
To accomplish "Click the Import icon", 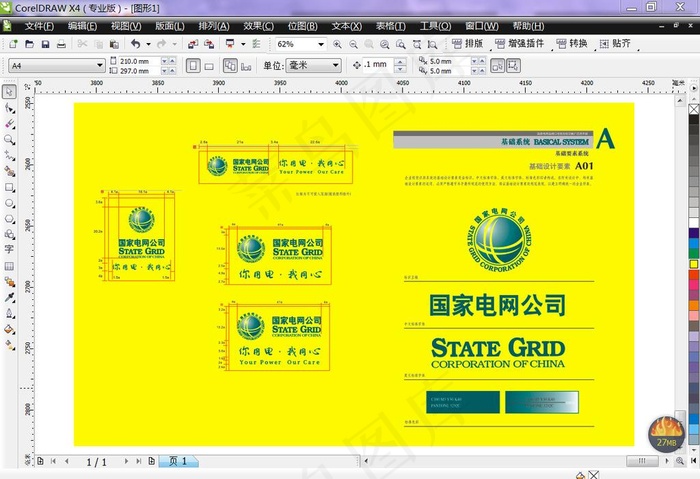I will pyautogui.click(x=193, y=44).
